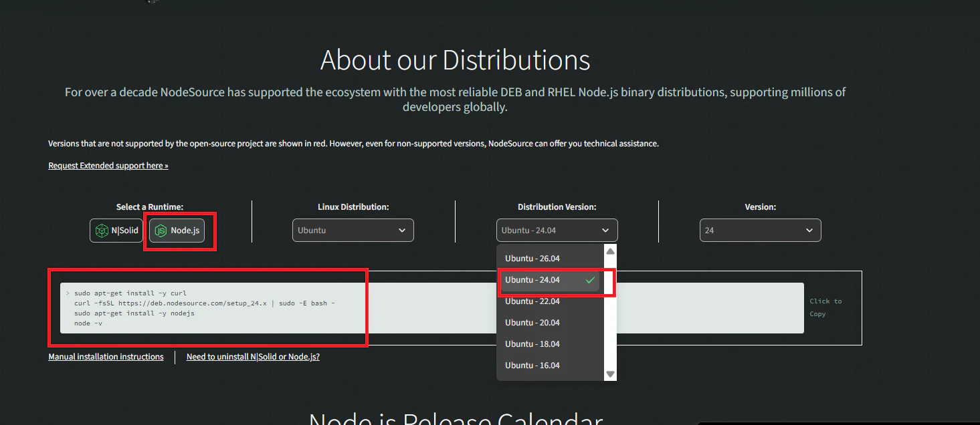Click the install commands code block
This screenshot has height=425, width=980.
point(431,308)
